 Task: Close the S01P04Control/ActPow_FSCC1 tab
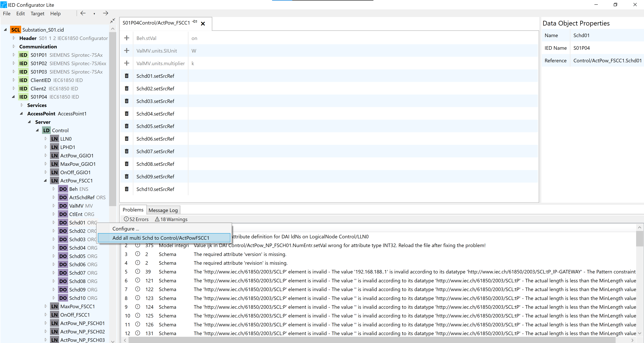(203, 24)
